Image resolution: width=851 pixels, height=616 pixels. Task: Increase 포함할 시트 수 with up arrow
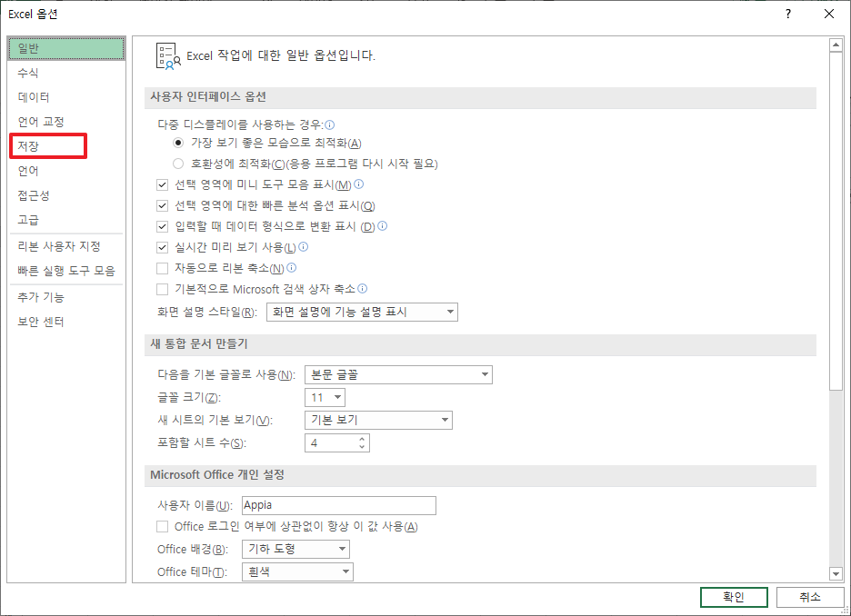coord(363,439)
